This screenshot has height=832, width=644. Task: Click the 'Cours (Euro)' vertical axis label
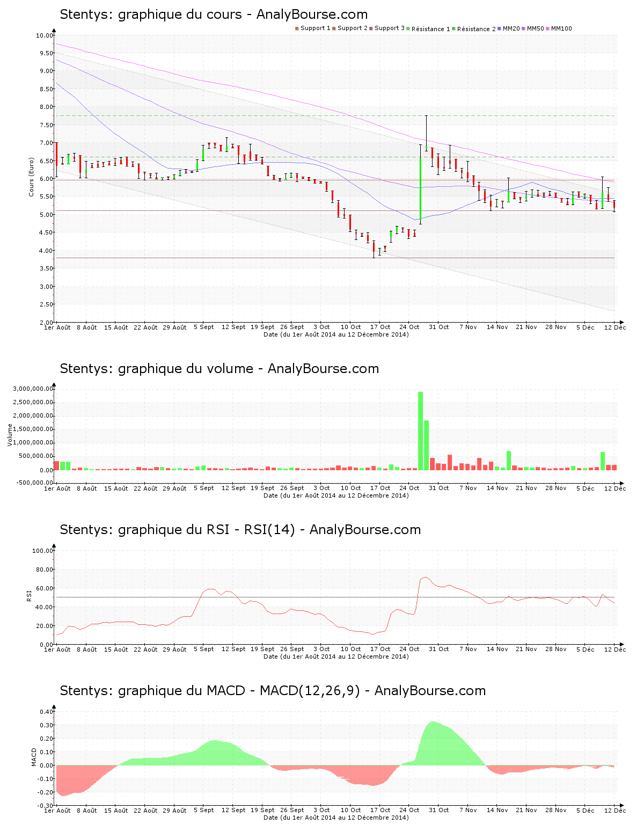(32, 177)
